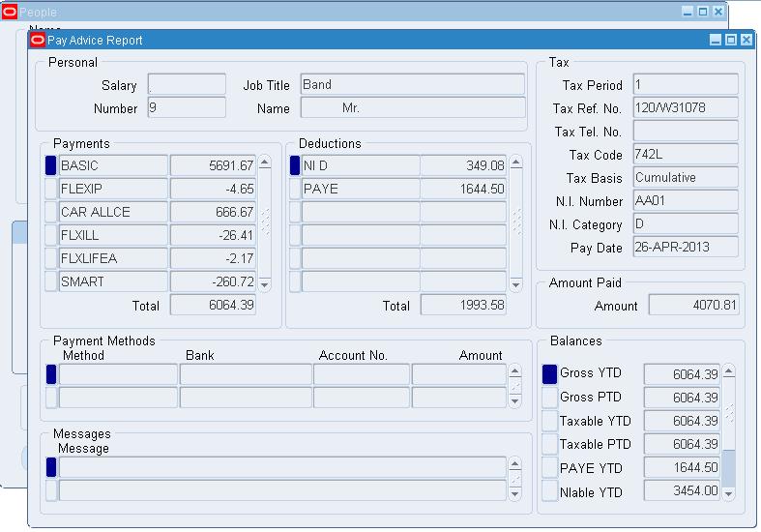761x532 pixels.
Task: Select first Messages row indicator
Action: 51,467
